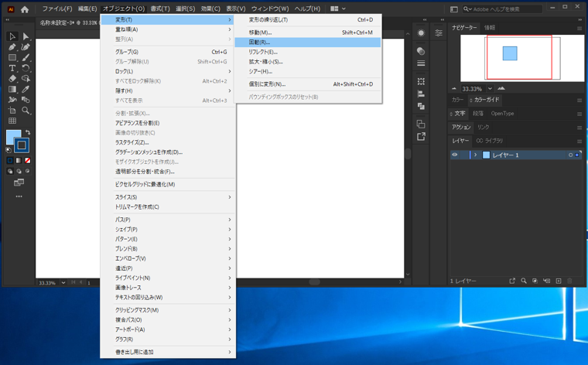Open 重ね順(A) submenu
The width and height of the screenshot is (588, 365).
[x=169, y=29]
